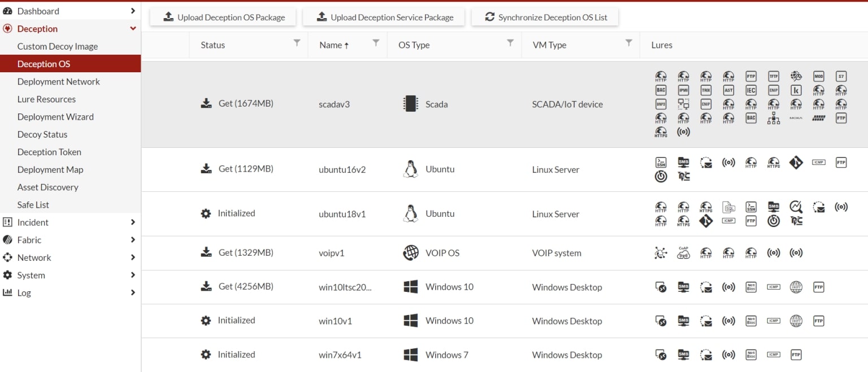Open the VM Type column filter
This screenshot has width=868, height=372.
[x=628, y=43]
